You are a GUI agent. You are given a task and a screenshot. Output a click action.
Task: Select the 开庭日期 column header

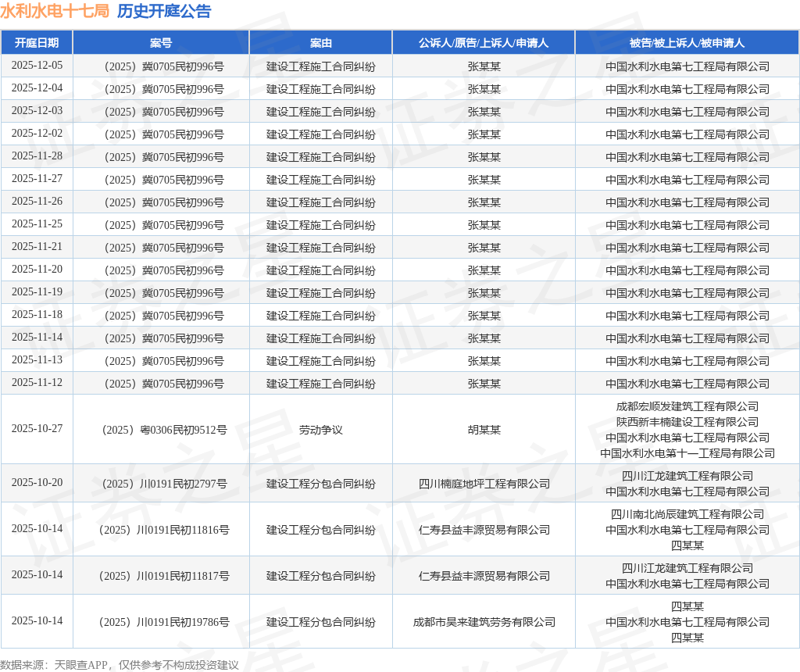click(37, 43)
